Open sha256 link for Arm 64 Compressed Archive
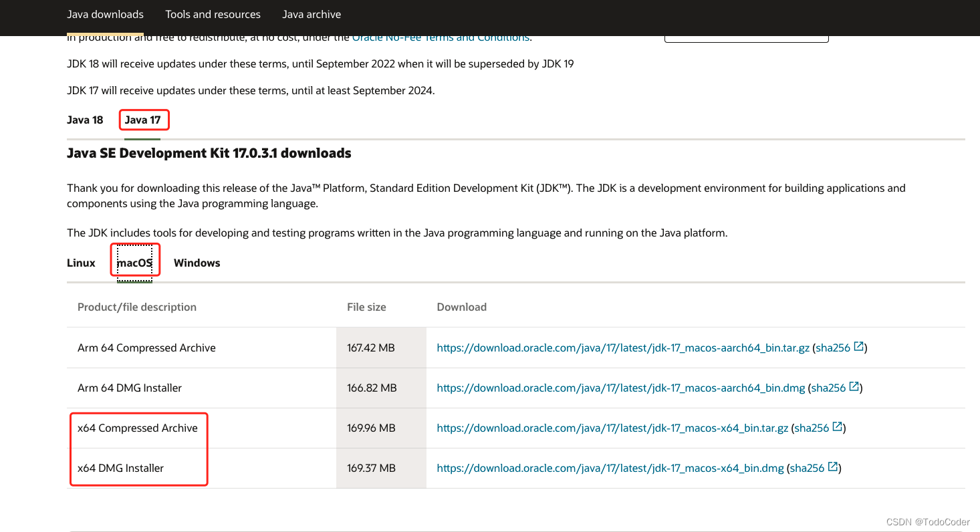980x532 pixels. (x=833, y=348)
